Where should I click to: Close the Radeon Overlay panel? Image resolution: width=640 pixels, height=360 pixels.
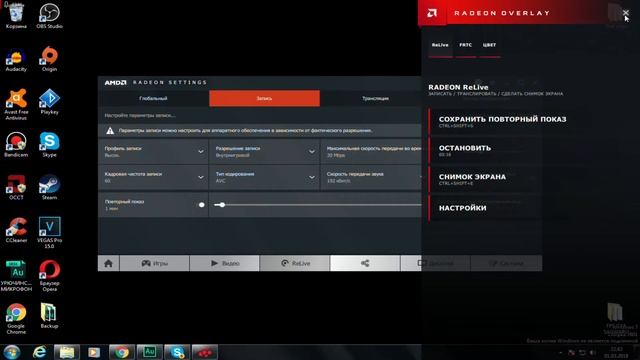(x=626, y=13)
